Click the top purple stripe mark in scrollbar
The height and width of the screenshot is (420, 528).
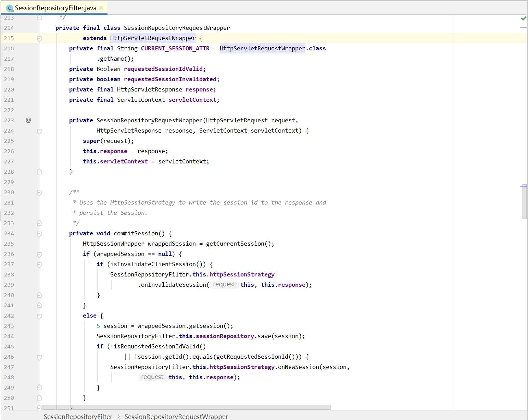523,27
